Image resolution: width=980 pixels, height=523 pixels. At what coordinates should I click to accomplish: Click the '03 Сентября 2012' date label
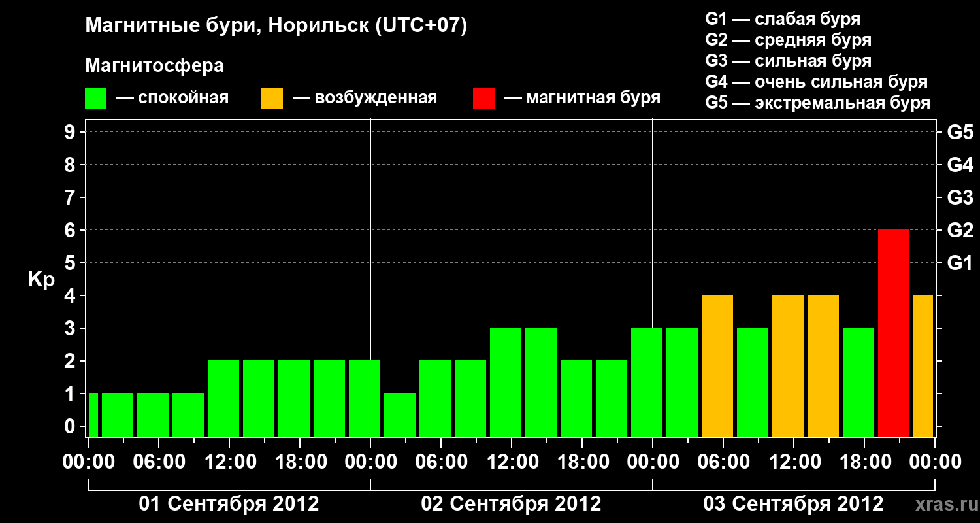793,503
